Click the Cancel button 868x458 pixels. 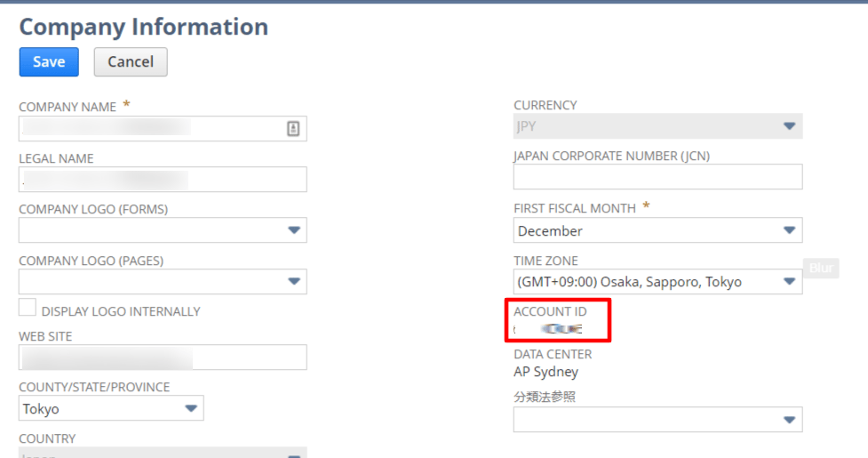(x=131, y=61)
